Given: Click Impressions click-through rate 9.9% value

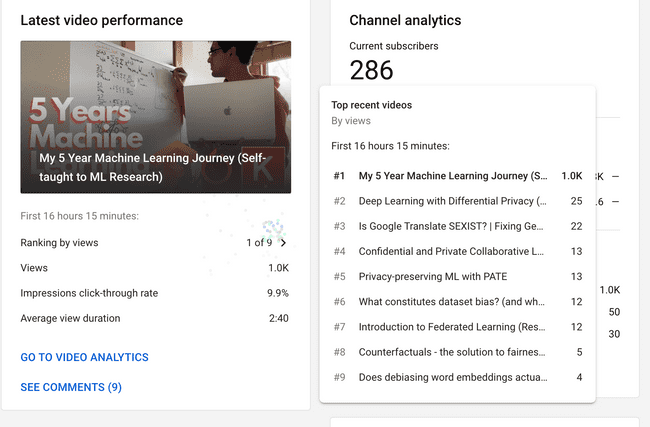Looking at the screenshot, I should pos(278,293).
